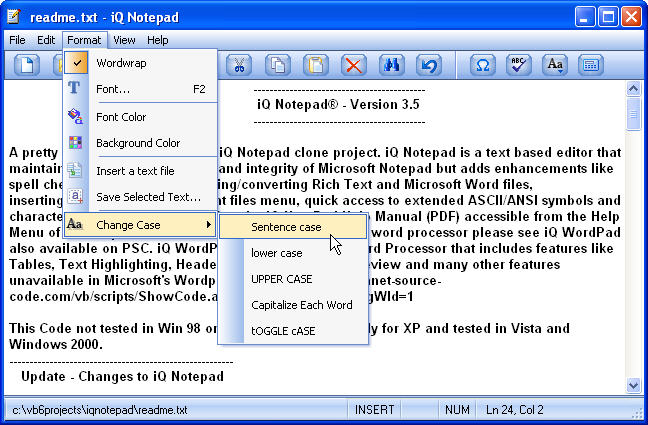This screenshot has height=425, width=648.
Task: Run the ABC spell check icon
Action: (x=518, y=66)
